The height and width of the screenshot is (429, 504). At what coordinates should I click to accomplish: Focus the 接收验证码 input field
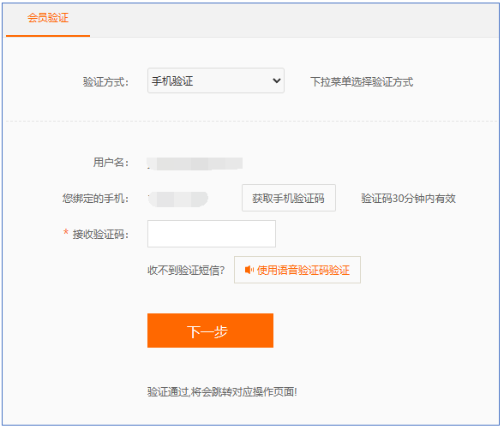pyautogui.click(x=212, y=234)
